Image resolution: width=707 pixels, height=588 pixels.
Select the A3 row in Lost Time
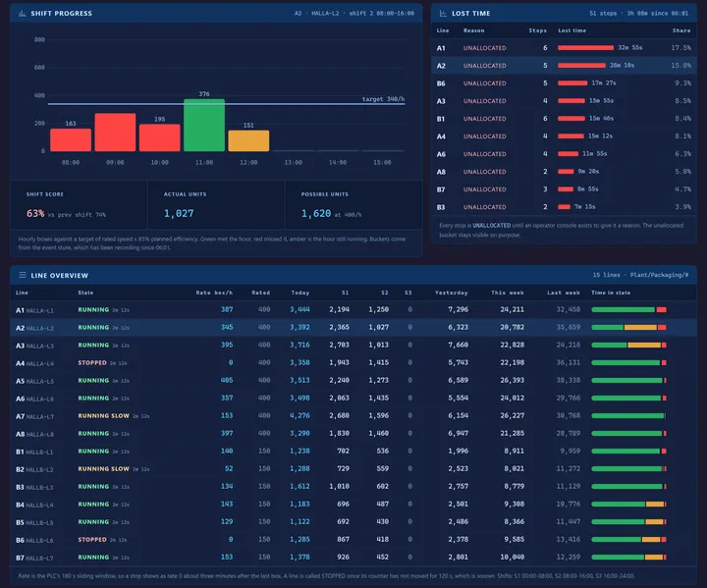pyautogui.click(x=564, y=101)
